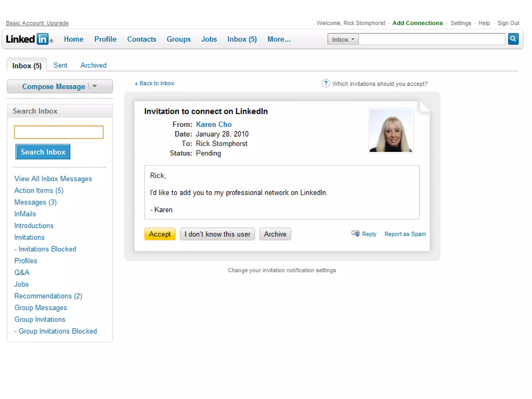Focus the Search Inbox text field
This screenshot has height=399, width=532.
coord(59,132)
